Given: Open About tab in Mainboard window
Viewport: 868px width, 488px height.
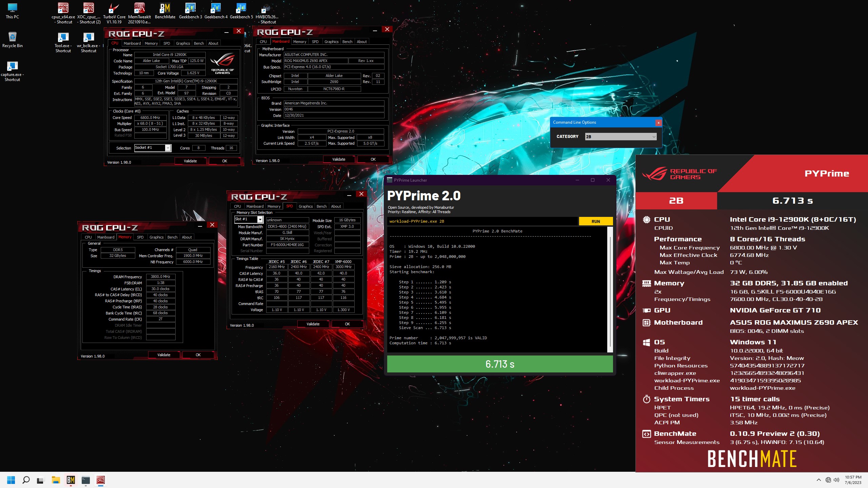Looking at the screenshot, I should (361, 42).
